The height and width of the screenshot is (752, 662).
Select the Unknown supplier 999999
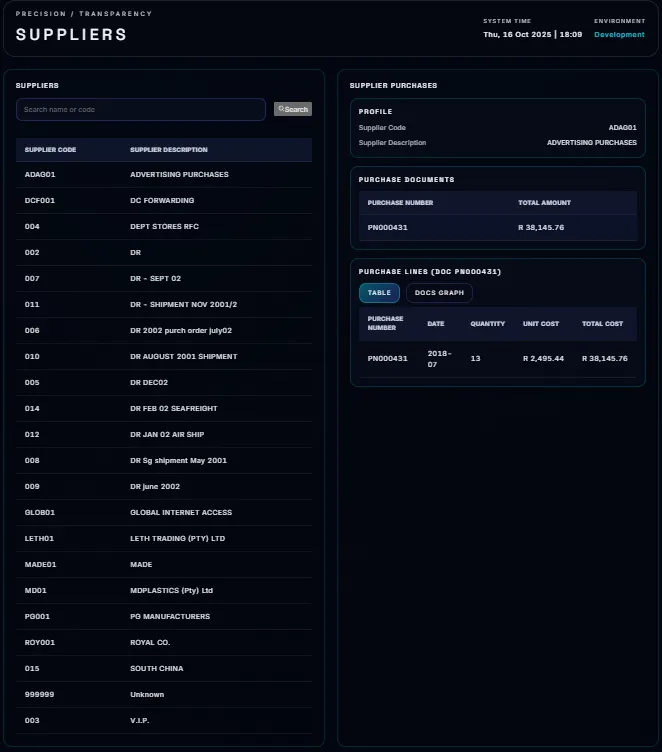tap(164, 694)
